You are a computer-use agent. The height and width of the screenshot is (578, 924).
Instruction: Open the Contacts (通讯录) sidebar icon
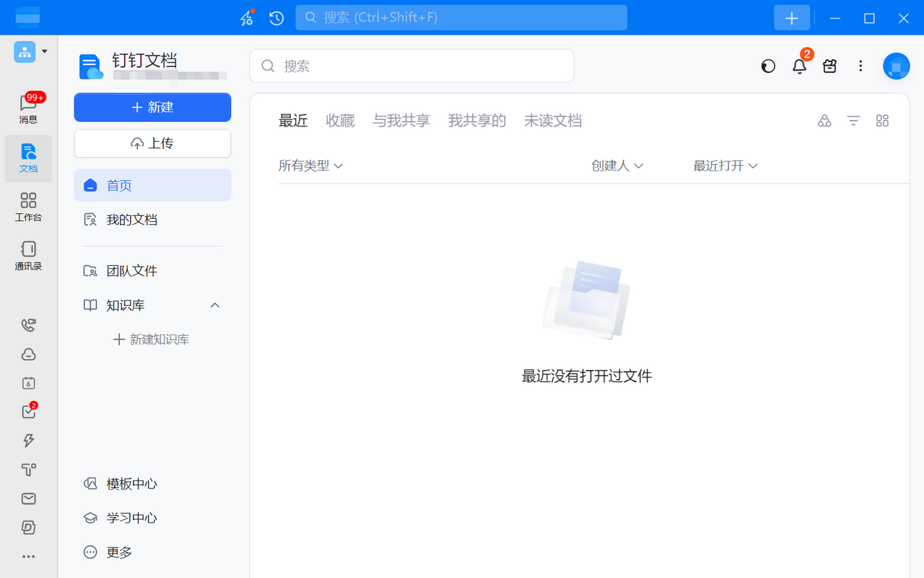(28, 255)
